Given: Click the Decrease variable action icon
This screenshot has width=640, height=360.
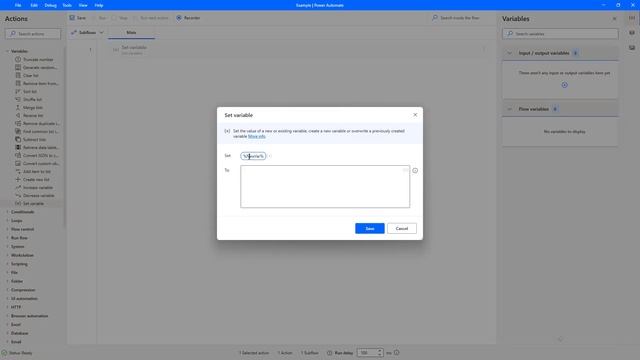Looking at the screenshot, I should [18, 196].
